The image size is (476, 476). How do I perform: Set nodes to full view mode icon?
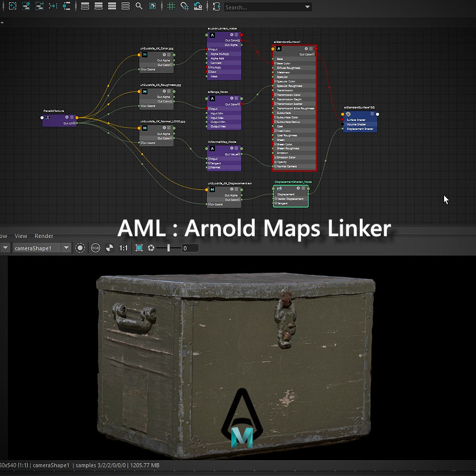(112, 6)
